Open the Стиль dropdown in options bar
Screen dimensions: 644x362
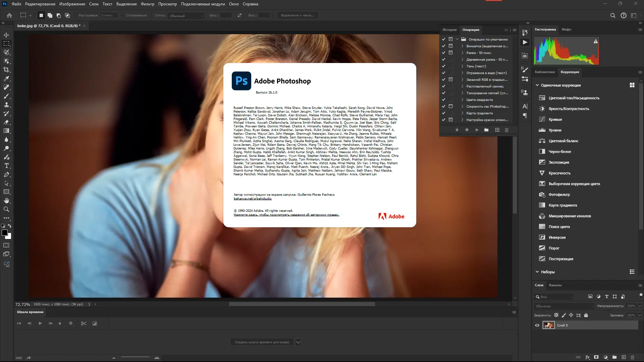coord(186,15)
